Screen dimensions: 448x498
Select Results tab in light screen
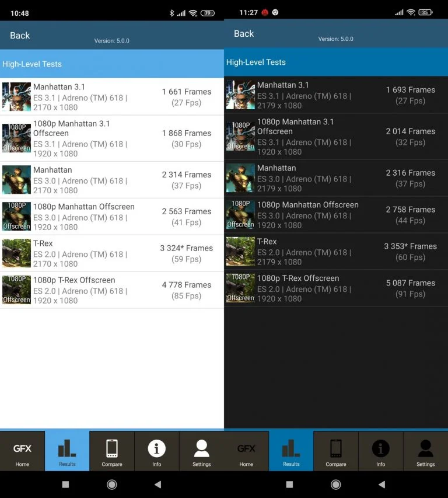pyautogui.click(x=67, y=451)
